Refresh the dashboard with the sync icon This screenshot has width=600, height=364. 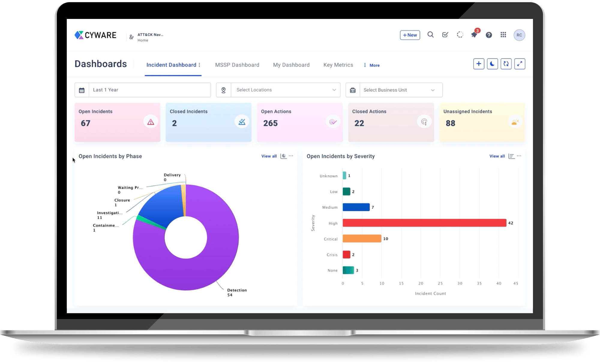click(x=506, y=64)
